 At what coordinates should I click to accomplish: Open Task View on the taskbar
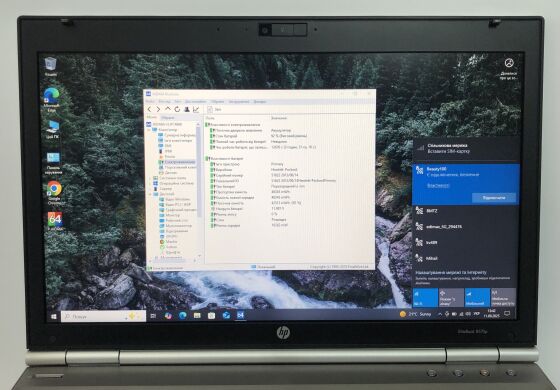pyautogui.click(x=153, y=316)
